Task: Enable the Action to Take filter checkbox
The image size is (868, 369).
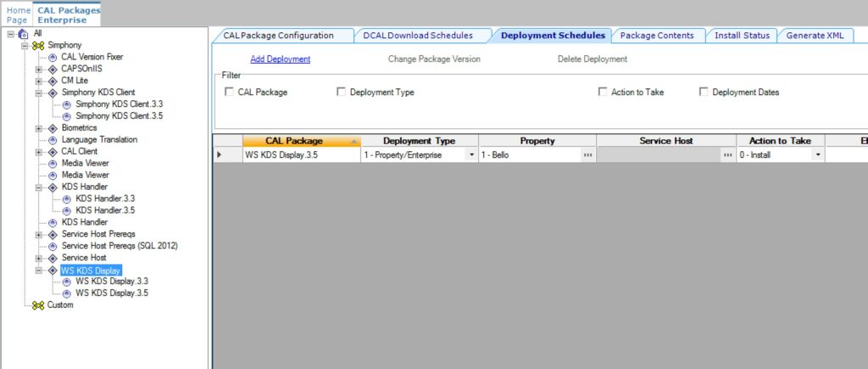Action: [603, 92]
